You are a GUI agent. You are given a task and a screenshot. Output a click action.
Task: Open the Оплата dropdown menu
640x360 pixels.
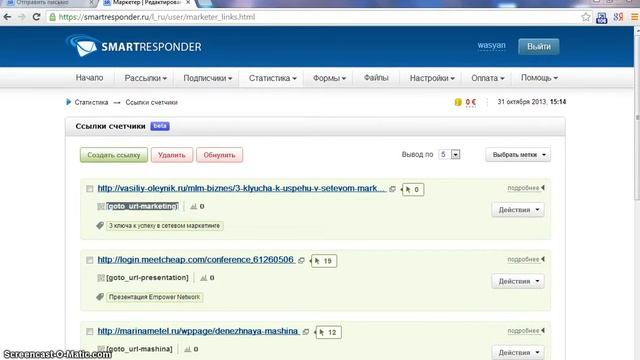click(487, 78)
